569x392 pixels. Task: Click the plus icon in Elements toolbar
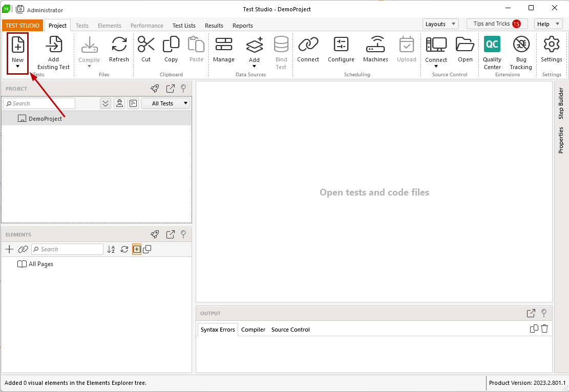pos(9,249)
